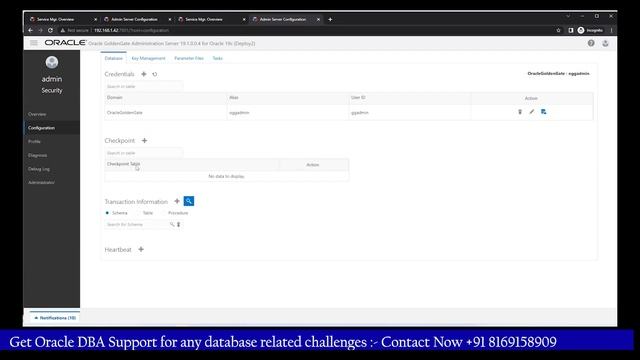Open browser tab search dropdown arrow
Viewport: 640px width, 360px height.
pos(568,16)
